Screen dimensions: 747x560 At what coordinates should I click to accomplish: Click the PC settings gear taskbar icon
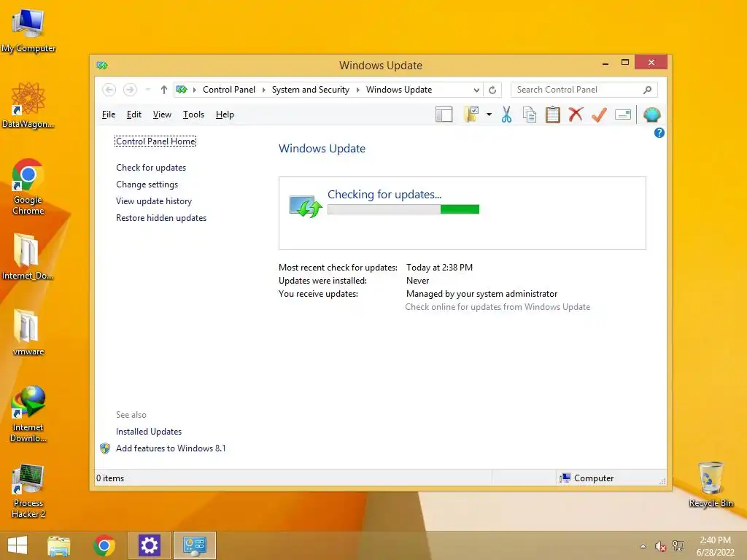(x=149, y=545)
